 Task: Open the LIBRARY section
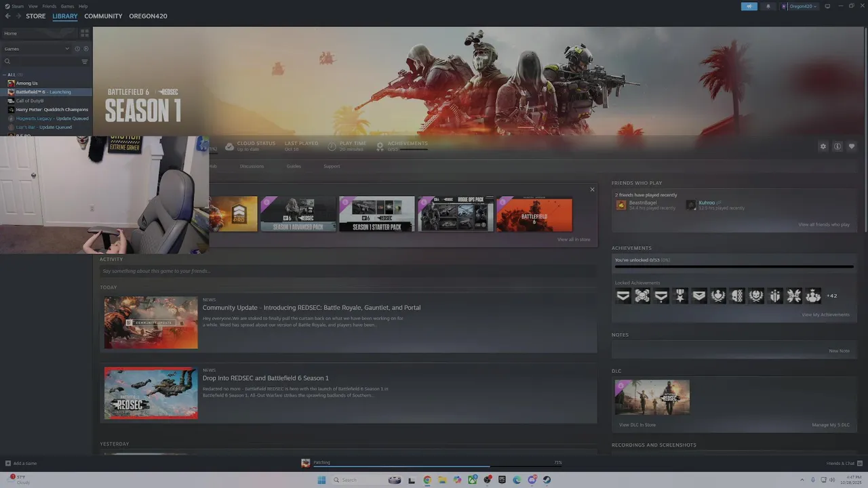[65, 16]
